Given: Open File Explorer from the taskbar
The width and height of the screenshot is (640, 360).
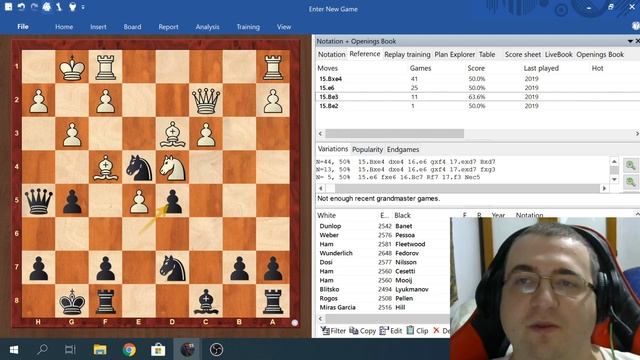Looking at the screenshot, I should click(x=100, y=350).
